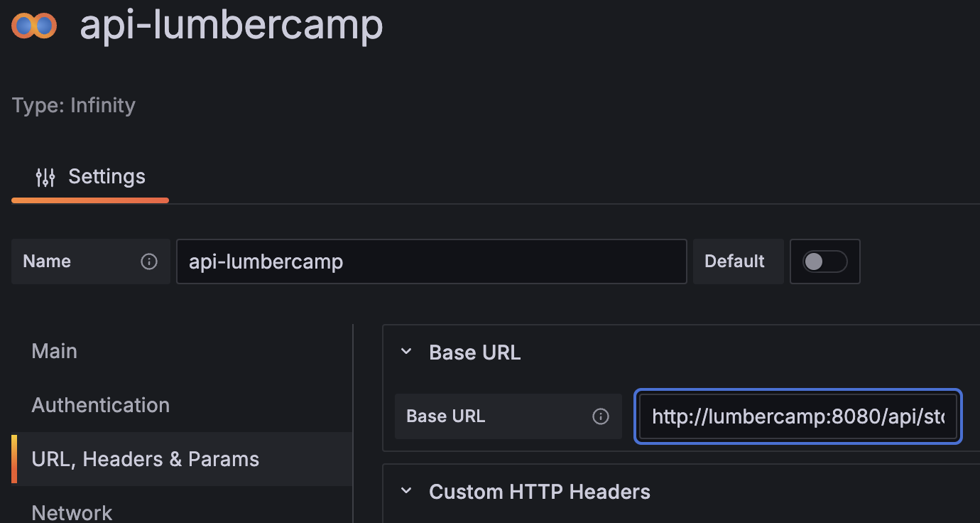Click the info icon beside Base URL
Screen dimensions: 980x523
[x=601, y=416]
